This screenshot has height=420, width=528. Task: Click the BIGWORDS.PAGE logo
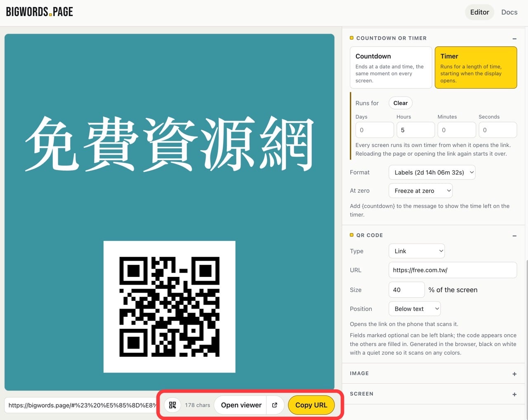click(x=40, y=12)
